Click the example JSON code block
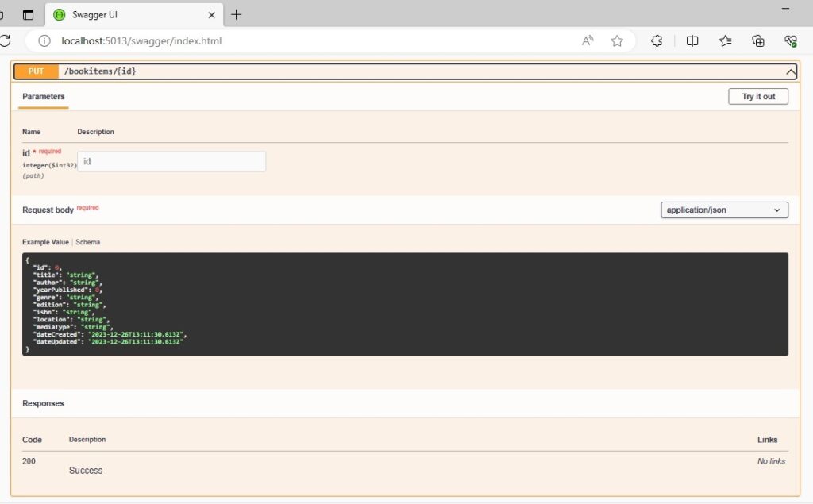Screen dimensions: 813x504 point(405,304)
